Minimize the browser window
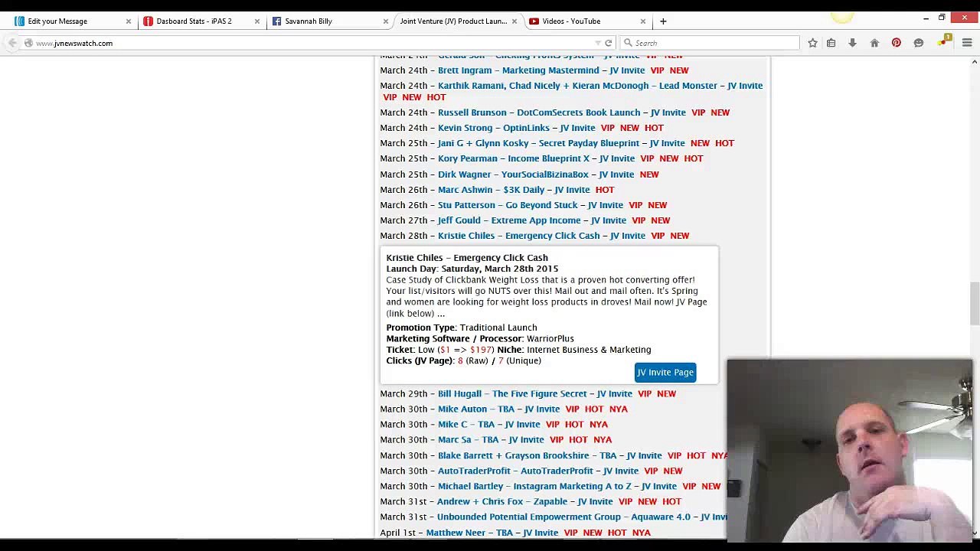Screen dimensions: 980x551 926,18
